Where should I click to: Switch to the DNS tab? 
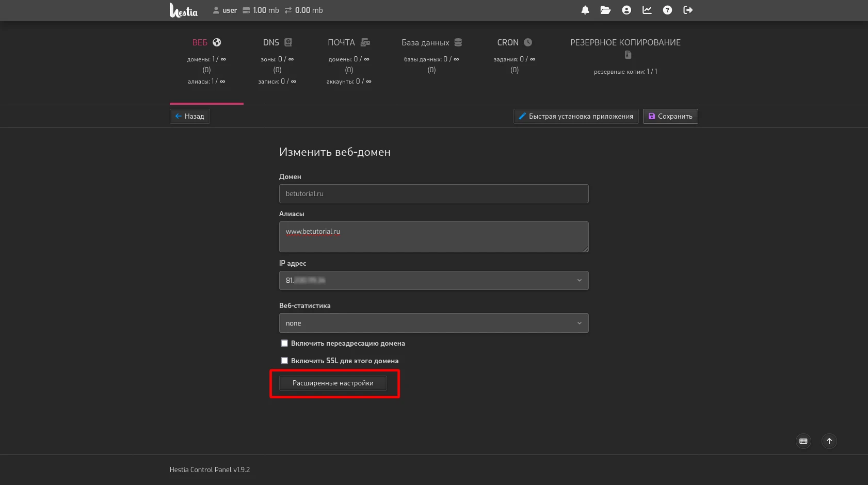coord(277,43)
